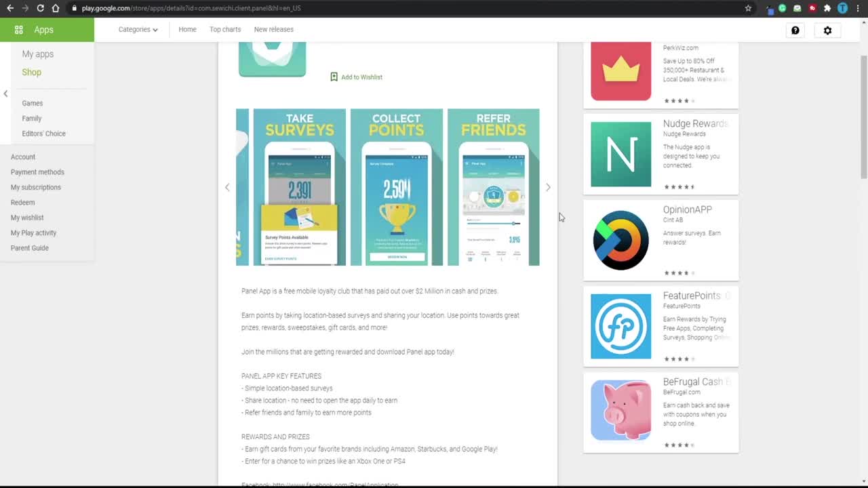Open the Chrome profile avatar T
The height and width of the screenshot is (488, 868).
click(x=843, y=8)
